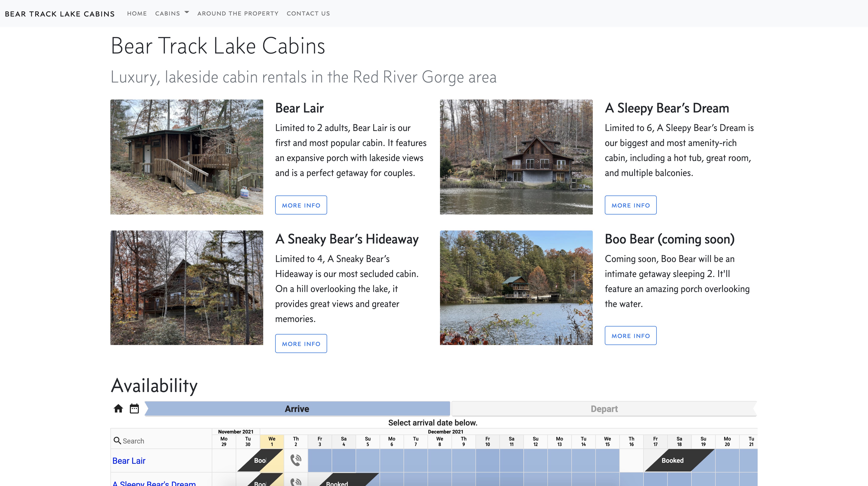Screen dimensions: 868x486
Task: Click the search magnifier icon
Action: [117, 440]
